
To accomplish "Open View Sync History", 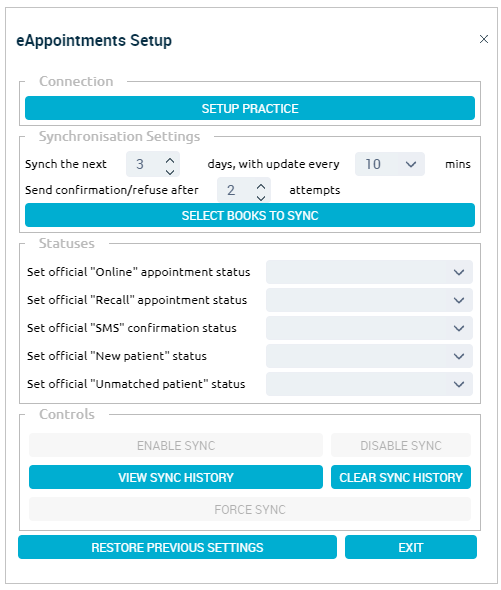I will coord(176,477).
